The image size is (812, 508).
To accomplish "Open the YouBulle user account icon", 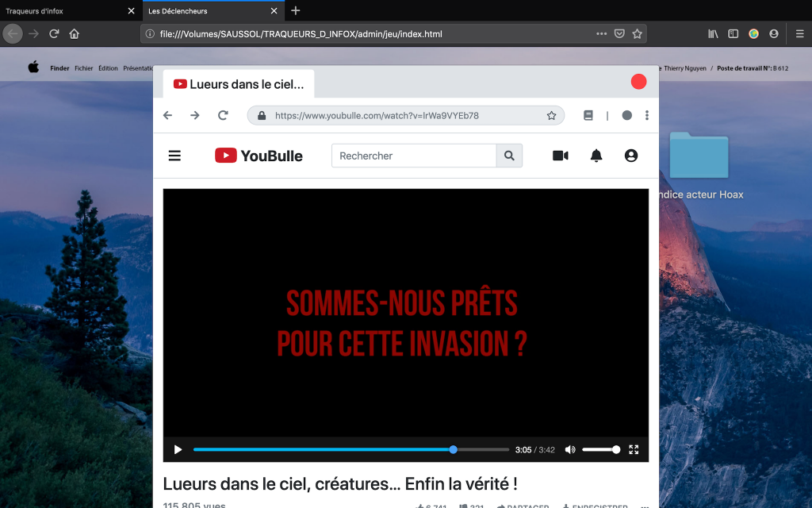I will [x=630, y=156].
